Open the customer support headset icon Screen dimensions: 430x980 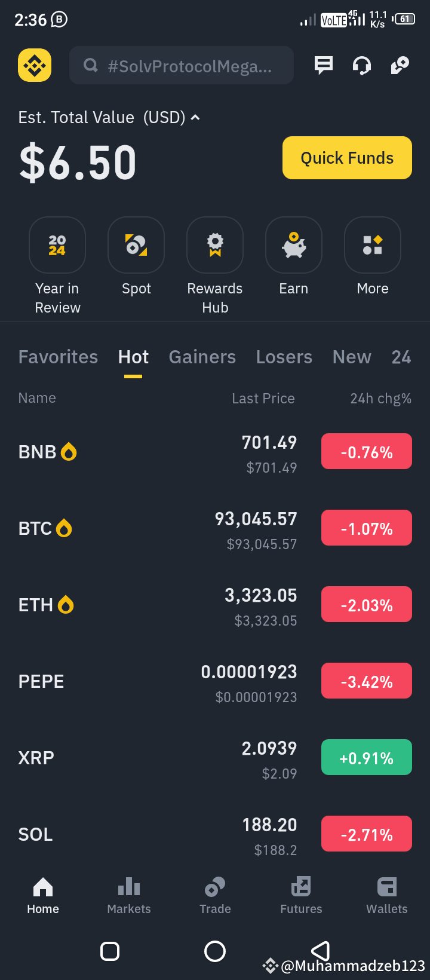pyautogui.click(x=362, y=65)
